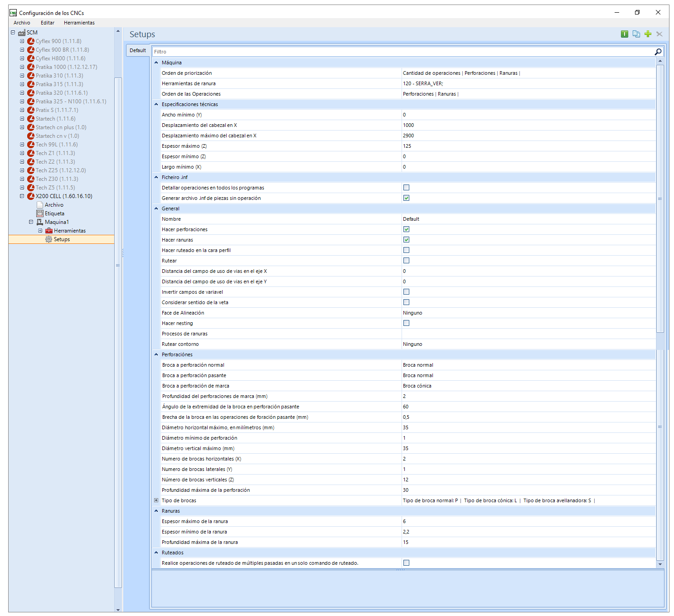Viewport: 674px width, 616px height.
Task: Click the duplicate setup copy icon
Action: 636,34
